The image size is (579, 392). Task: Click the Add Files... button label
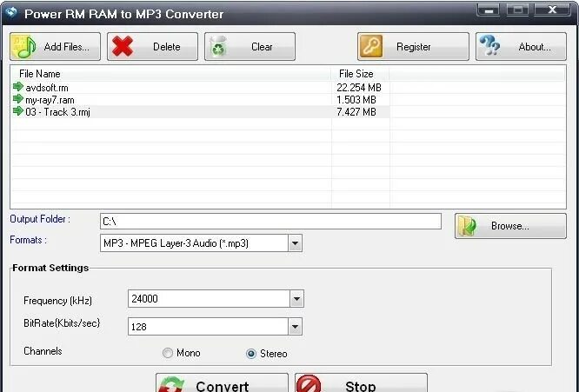coord(66,47)
